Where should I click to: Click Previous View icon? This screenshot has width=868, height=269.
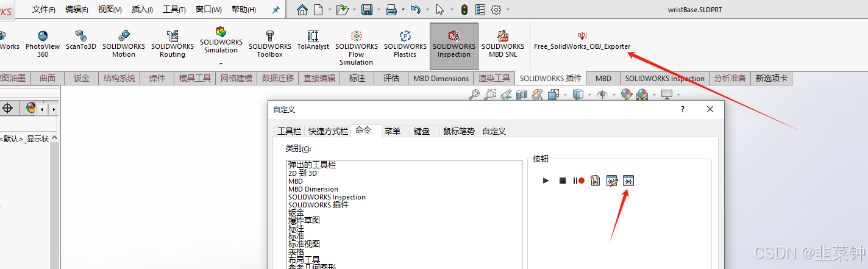(x=506, y=95)
